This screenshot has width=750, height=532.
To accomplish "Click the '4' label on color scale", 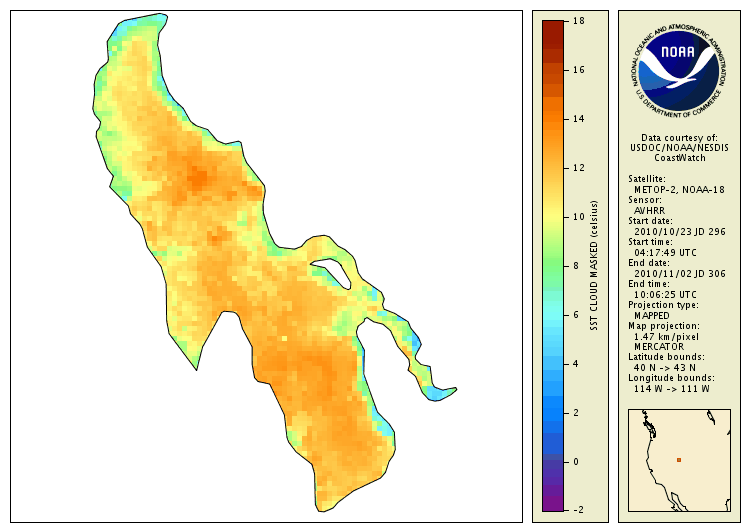I will 576,364.
